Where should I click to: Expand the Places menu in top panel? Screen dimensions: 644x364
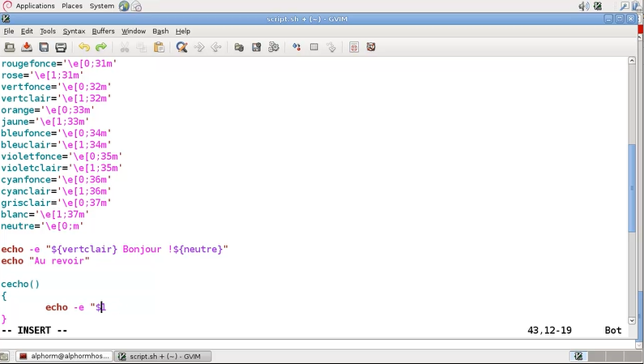pos(72,6)
